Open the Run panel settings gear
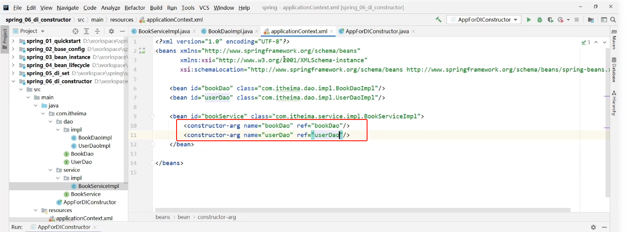The width and height of the screenshot is (644, 232). tap(593, 227)
